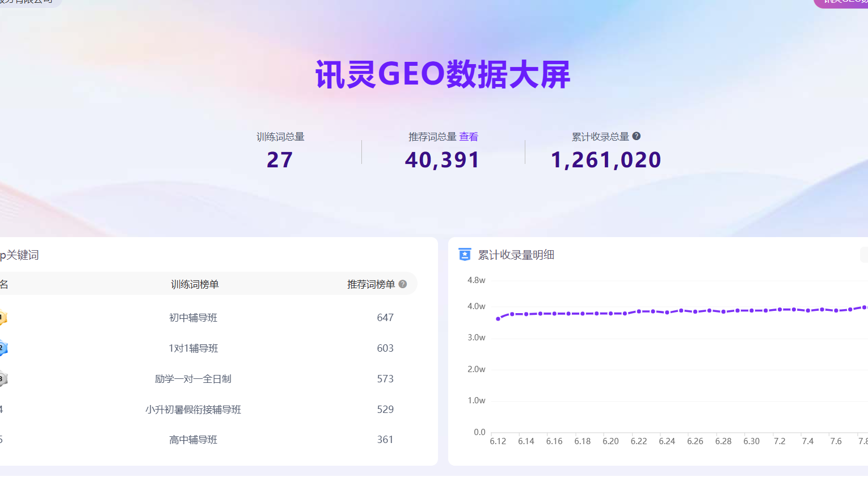This screenshot has width=868, height=485.
Task: Select the keyword 高中辅导班
Action: tap(193, 440)
